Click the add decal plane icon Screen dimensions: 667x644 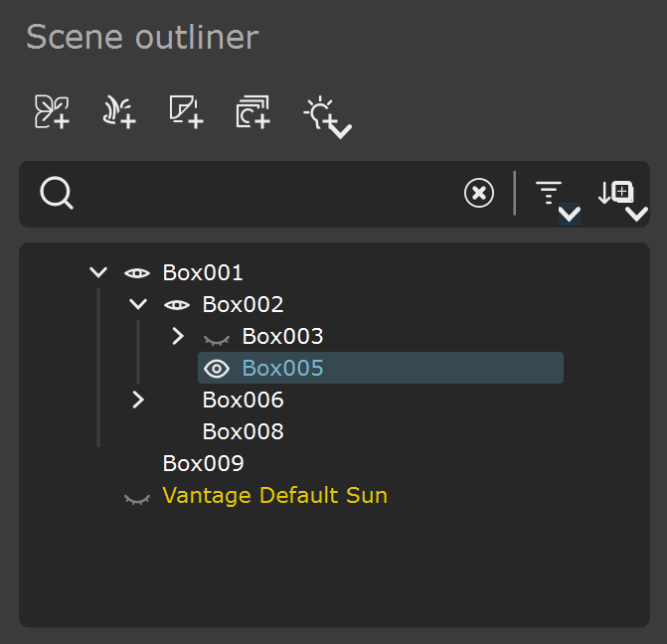[x=186, y=112]
